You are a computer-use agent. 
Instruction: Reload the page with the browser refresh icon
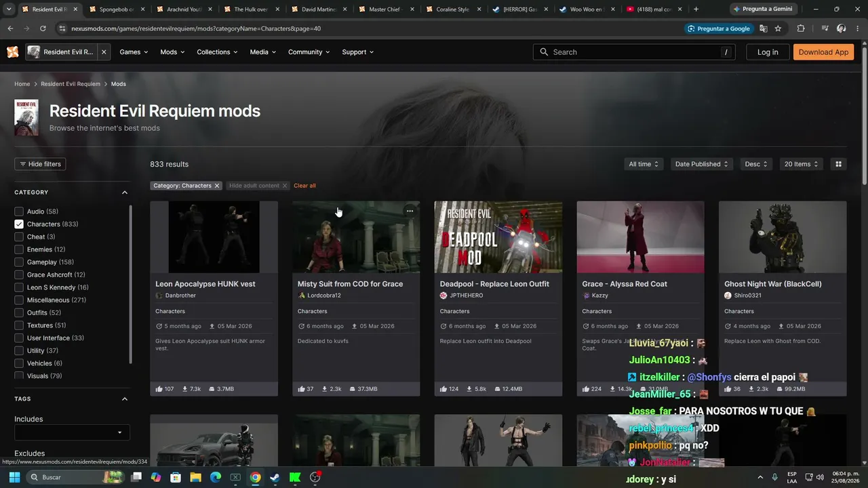coord(43,28)
